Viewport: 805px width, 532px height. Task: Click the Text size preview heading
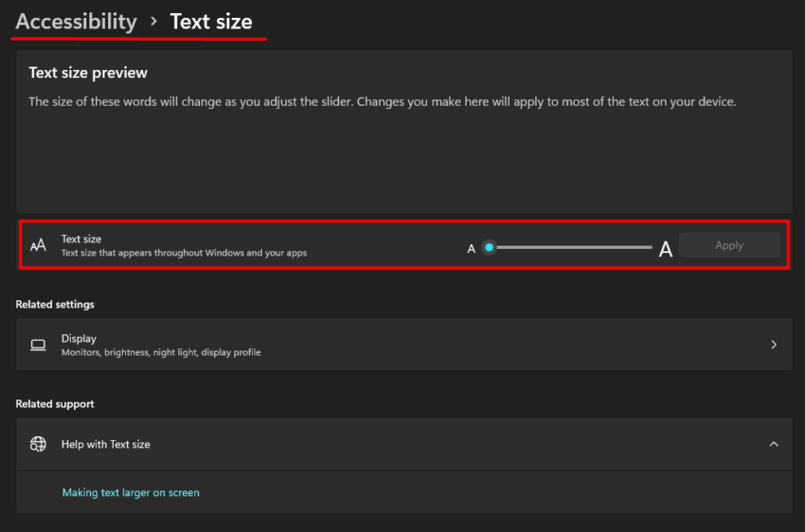click(88, 73)
